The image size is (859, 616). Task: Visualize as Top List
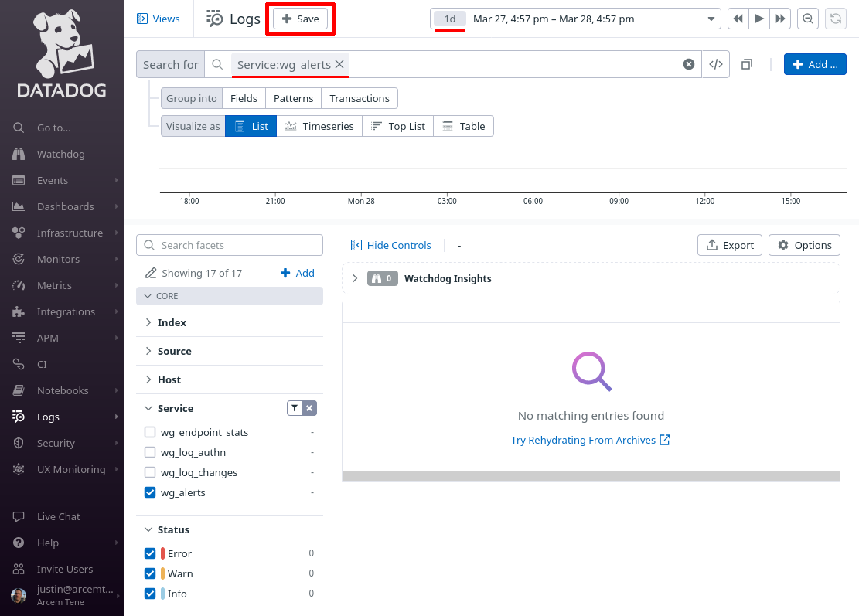click(397, 126)
